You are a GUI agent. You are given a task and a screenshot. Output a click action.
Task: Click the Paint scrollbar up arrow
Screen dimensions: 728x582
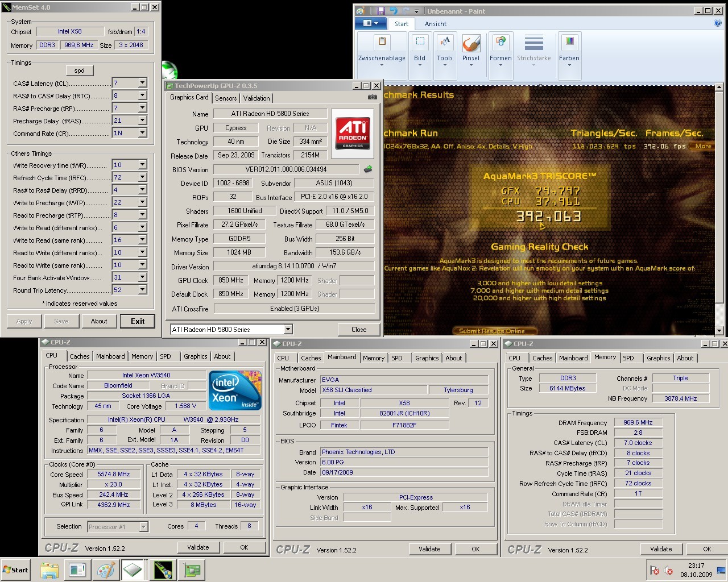click(719, 88)
